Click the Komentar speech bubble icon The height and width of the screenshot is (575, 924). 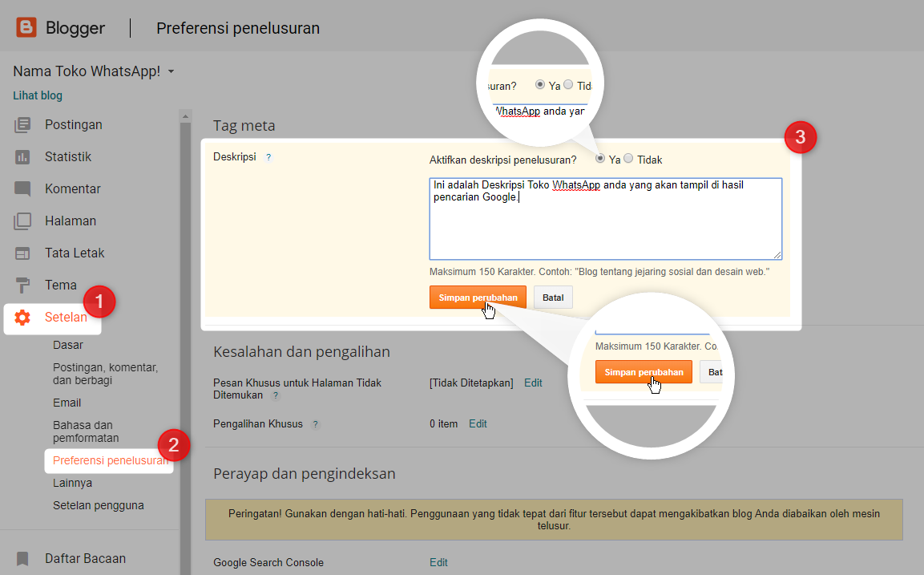pos(22,188)
